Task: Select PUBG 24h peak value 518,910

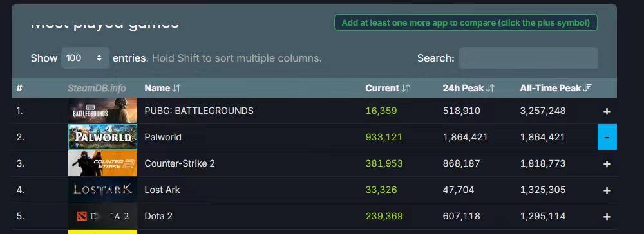Action: click(x=461, y=111)
